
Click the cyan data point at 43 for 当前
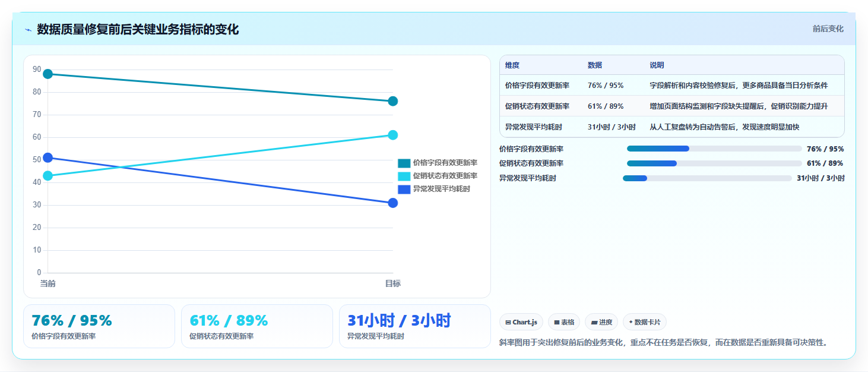pos(48,175)
